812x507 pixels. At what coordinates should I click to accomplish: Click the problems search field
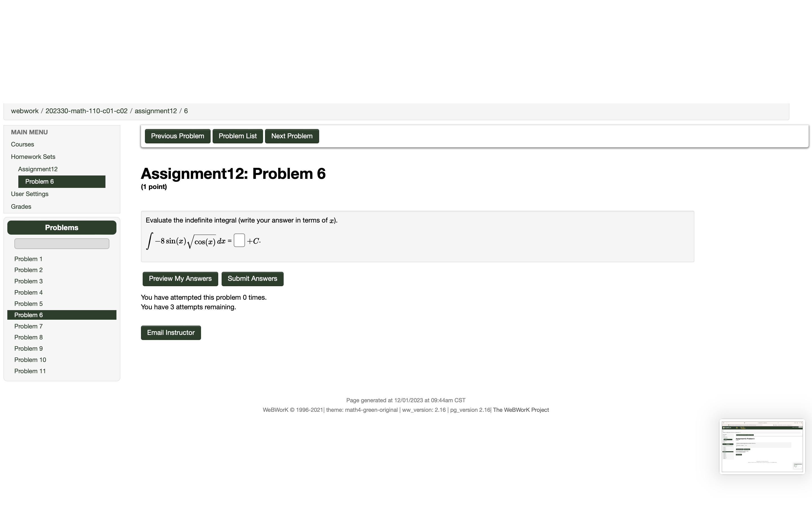(x=61, y=243)
